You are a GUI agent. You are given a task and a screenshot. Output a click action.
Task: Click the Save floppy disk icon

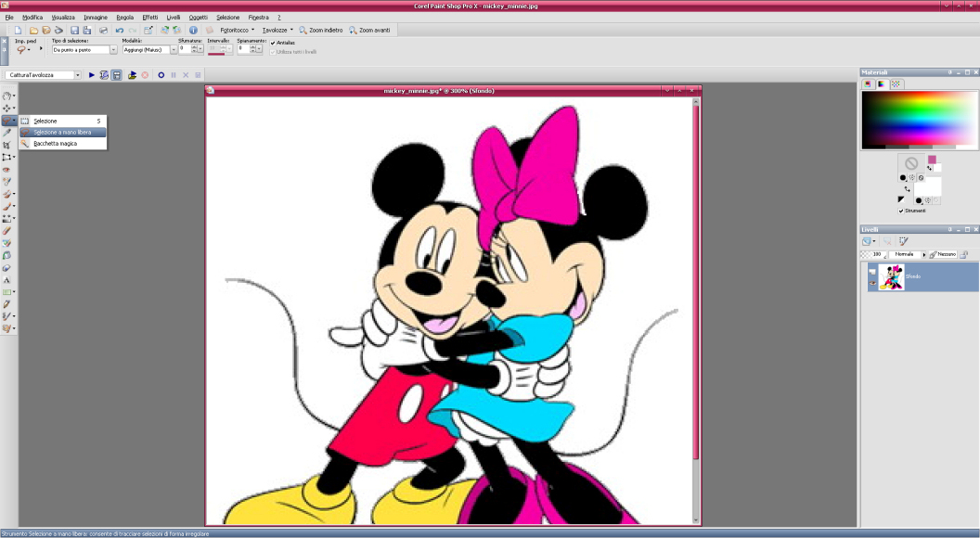74,30
